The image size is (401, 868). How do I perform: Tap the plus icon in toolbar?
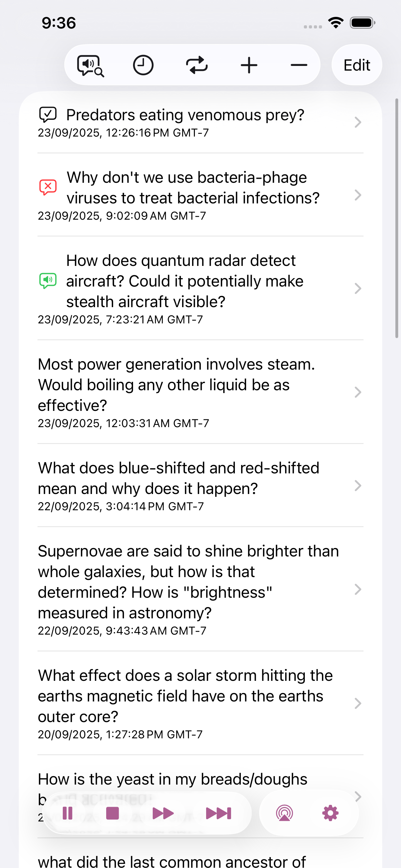pos(249,65)
